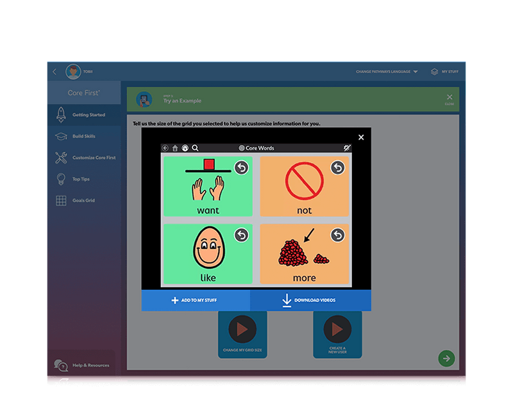The height and width of the screenshot is (420, 513).
Task: Click the grid icon beside Goals Grid
Action: (x=61, y=200)
